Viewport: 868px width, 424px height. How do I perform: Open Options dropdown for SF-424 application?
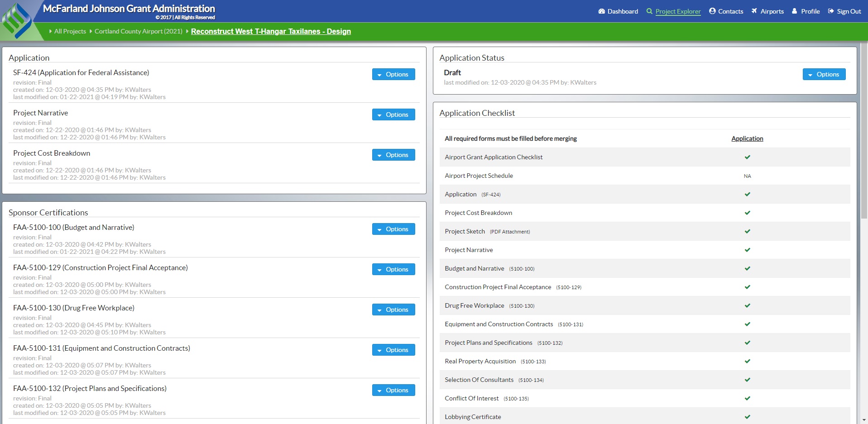[x=393, y=74]
